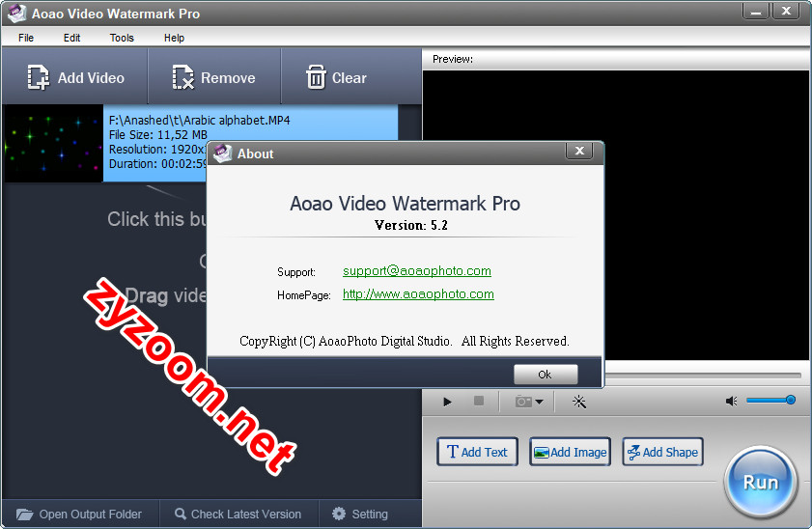Click the effects sparkle icon

579,402
